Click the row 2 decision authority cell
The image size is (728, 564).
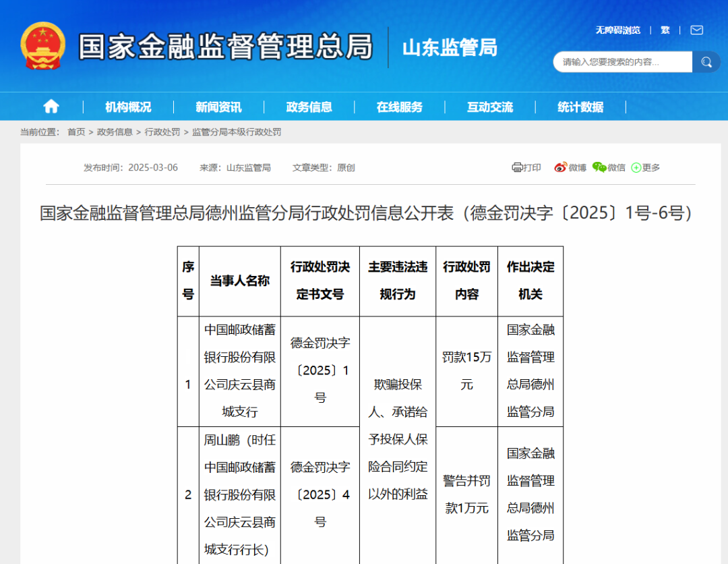click(530, 495)
